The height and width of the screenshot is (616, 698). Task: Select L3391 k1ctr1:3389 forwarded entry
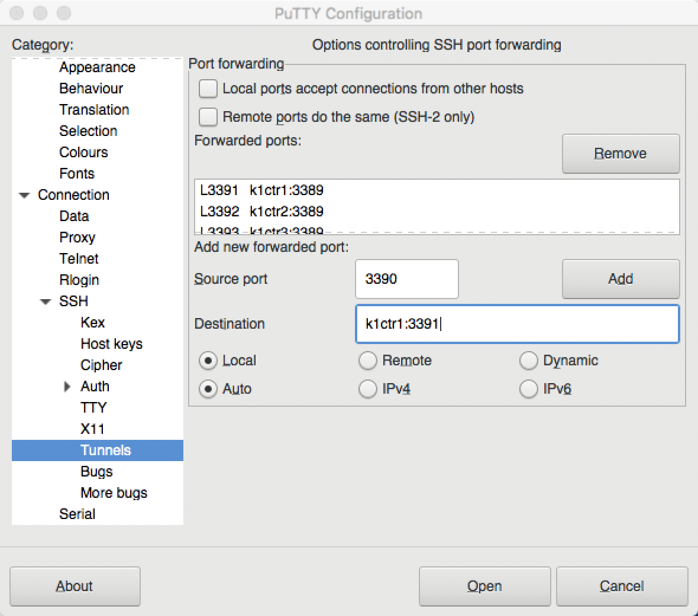(262, 190)
